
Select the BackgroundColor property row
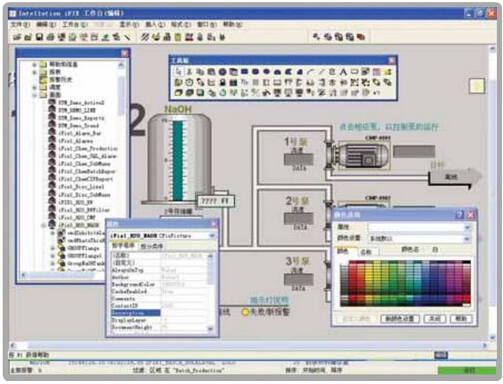click(159, 285)
